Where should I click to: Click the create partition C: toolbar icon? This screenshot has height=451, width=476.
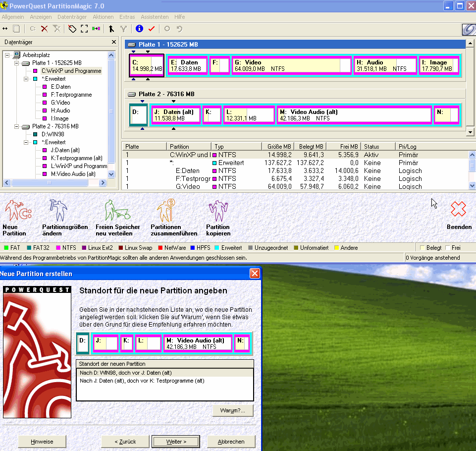[x=33, y=29]
